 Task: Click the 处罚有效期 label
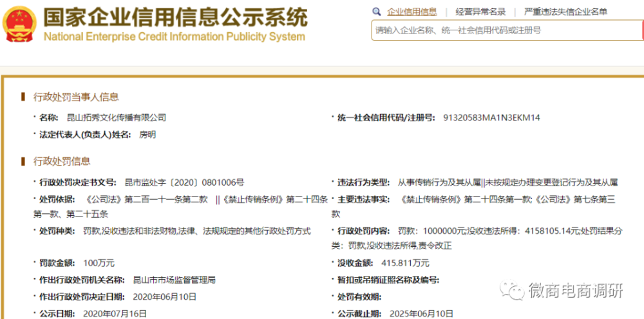pyautogui.click(x=359, y=296)
